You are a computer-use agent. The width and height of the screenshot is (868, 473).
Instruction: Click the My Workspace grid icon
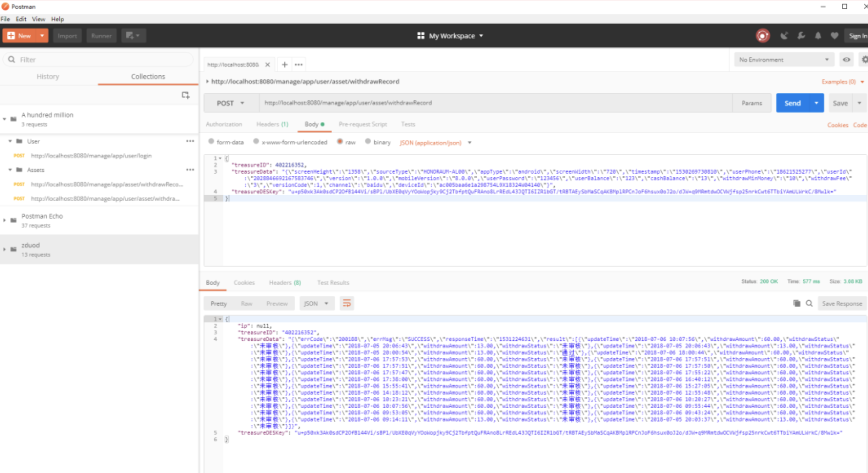tap(421, 36)
